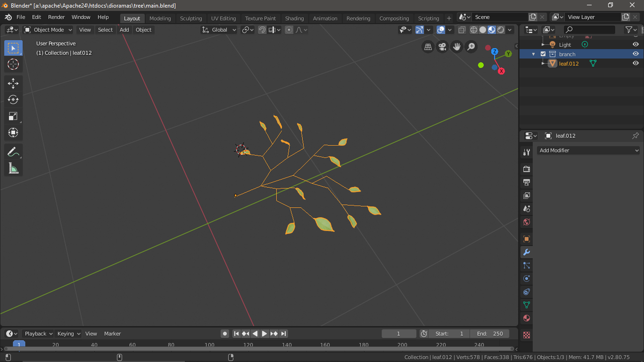Click the Jump to Endpoint playback button
This screenshot has height=362, width=644.
pos(283,333)
